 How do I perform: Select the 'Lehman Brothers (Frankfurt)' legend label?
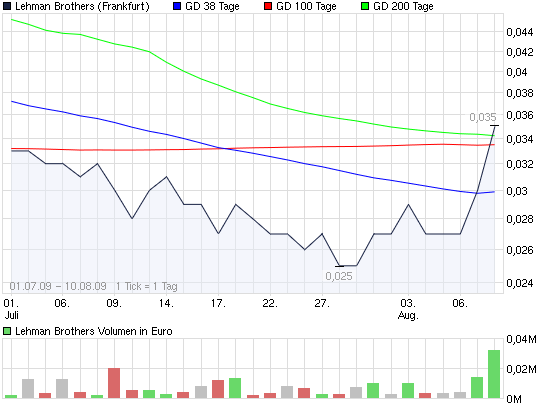82,6
